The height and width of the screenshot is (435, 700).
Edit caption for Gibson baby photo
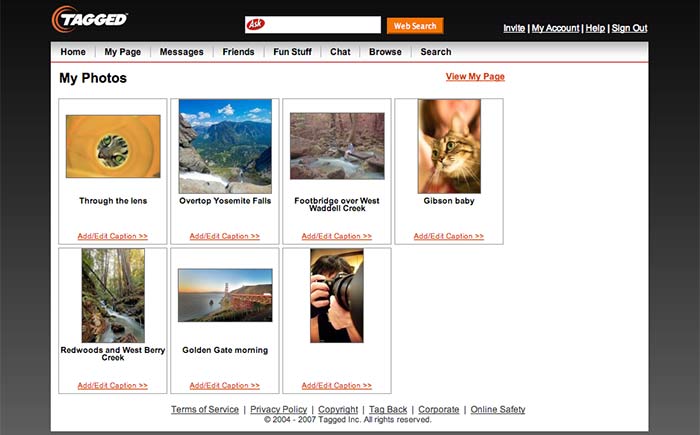(x=449, y=237)
